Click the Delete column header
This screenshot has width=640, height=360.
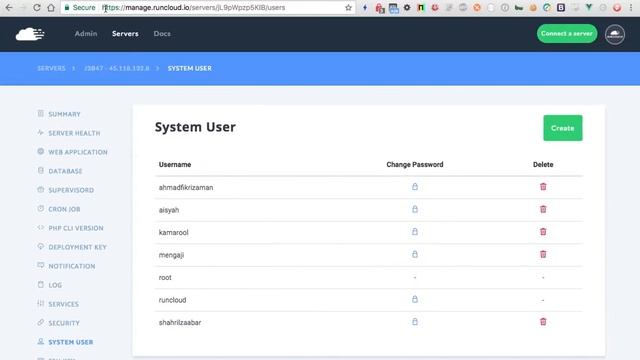pos(543,164)
